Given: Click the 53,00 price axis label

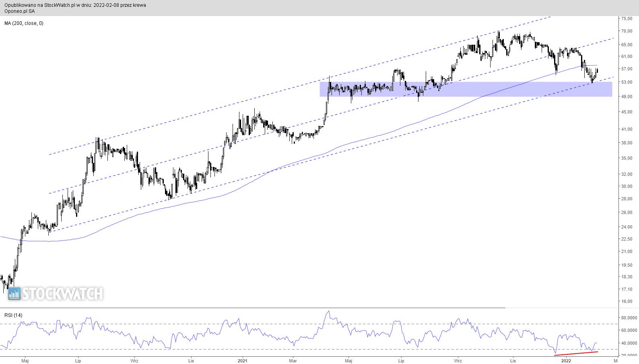Looking at the screenshot, I should click(x=627, y=82).
